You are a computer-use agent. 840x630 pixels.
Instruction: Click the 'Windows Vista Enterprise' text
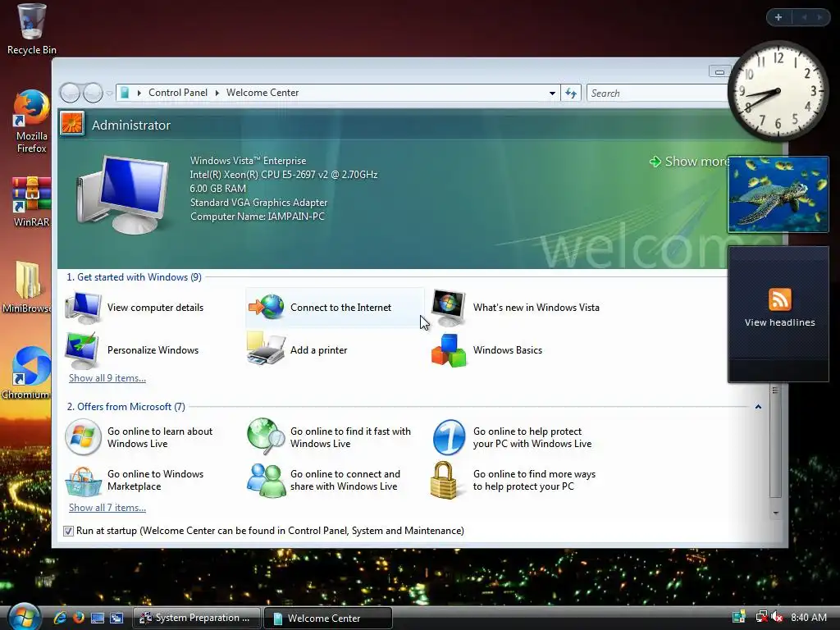click(x=248, y=161)
